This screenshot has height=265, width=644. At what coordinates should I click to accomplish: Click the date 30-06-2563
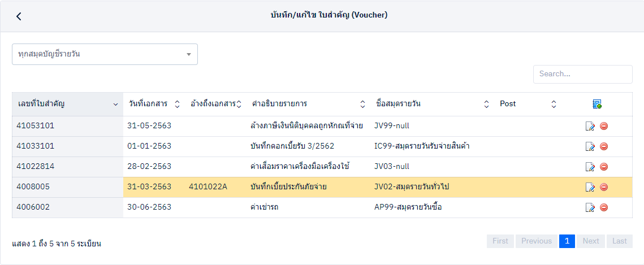[x=149, y=207]
